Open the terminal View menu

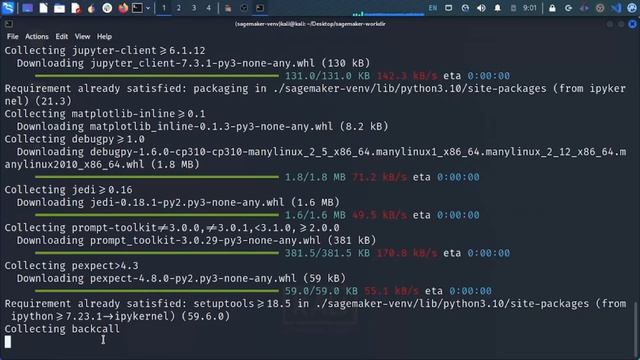click(x=82, y=36)
